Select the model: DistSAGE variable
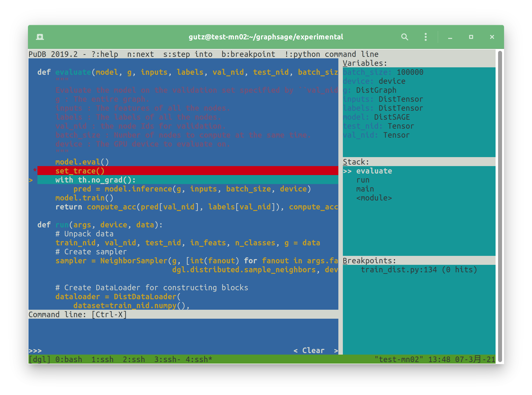Screen dimensions: 532x395 pyautogui.click(x=419, y=117)
